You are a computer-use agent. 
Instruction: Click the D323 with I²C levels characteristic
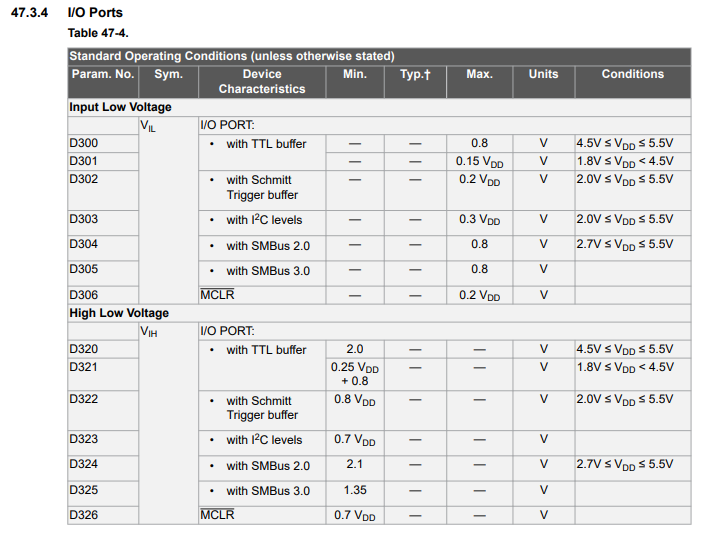tap(264, 440)
